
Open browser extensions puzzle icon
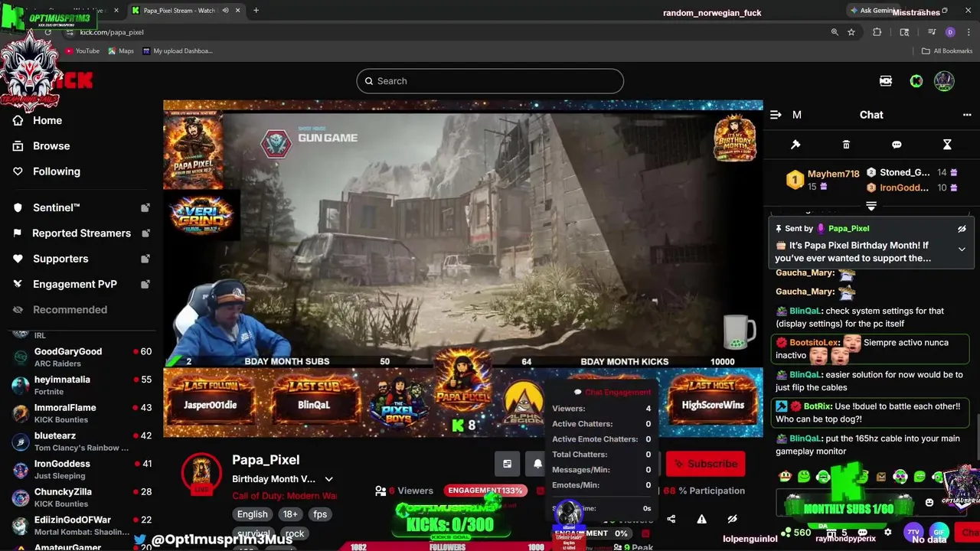coord(877,32)
